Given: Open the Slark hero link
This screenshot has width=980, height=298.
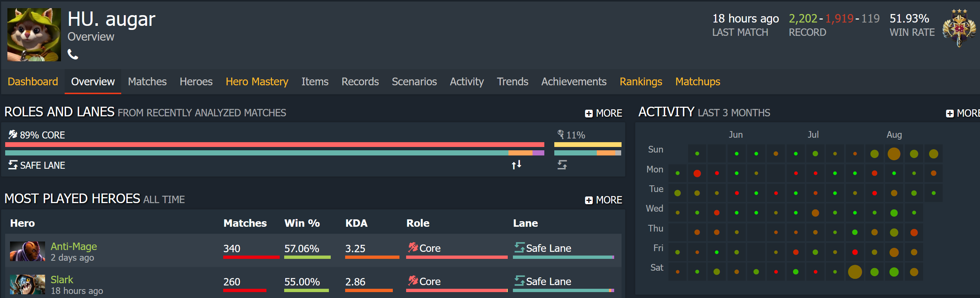Looking at the screenshot, I should (62, 280).
